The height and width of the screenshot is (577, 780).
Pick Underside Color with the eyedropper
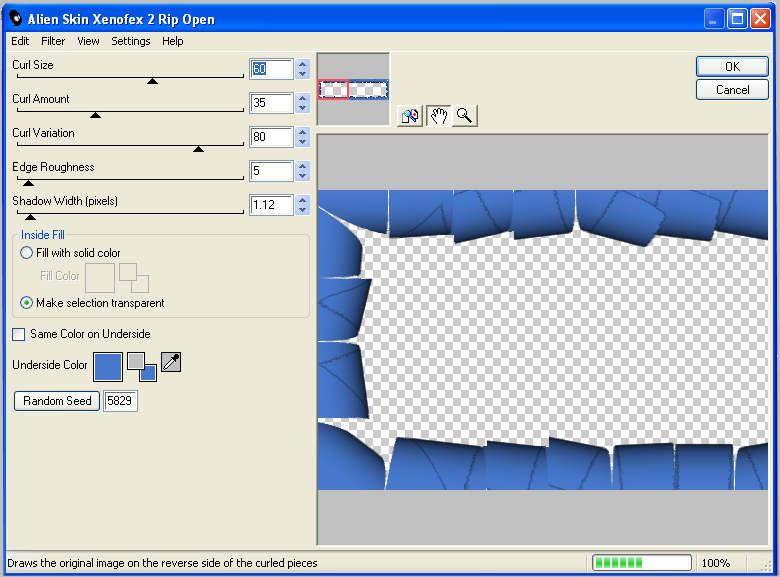pos(171,362)
